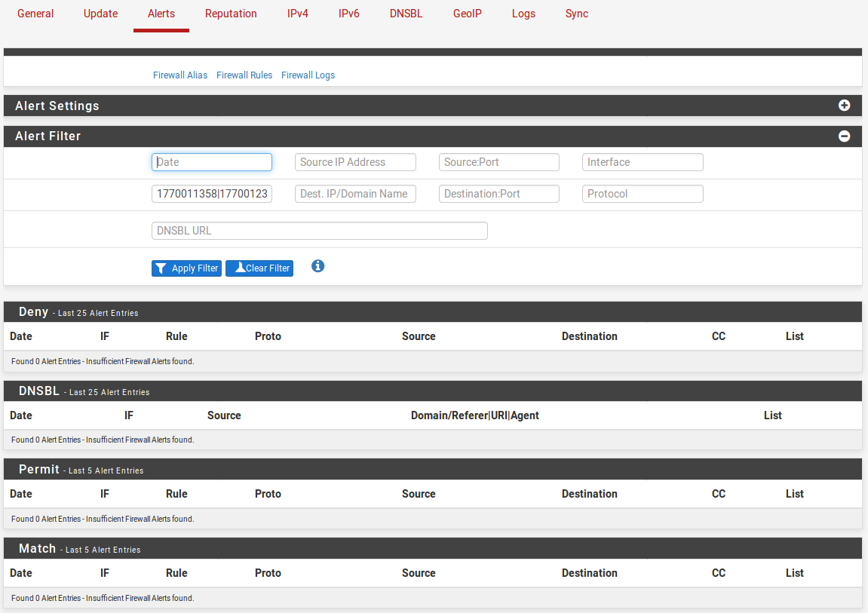
Task: Open the Sync tab
Action: 576,14
